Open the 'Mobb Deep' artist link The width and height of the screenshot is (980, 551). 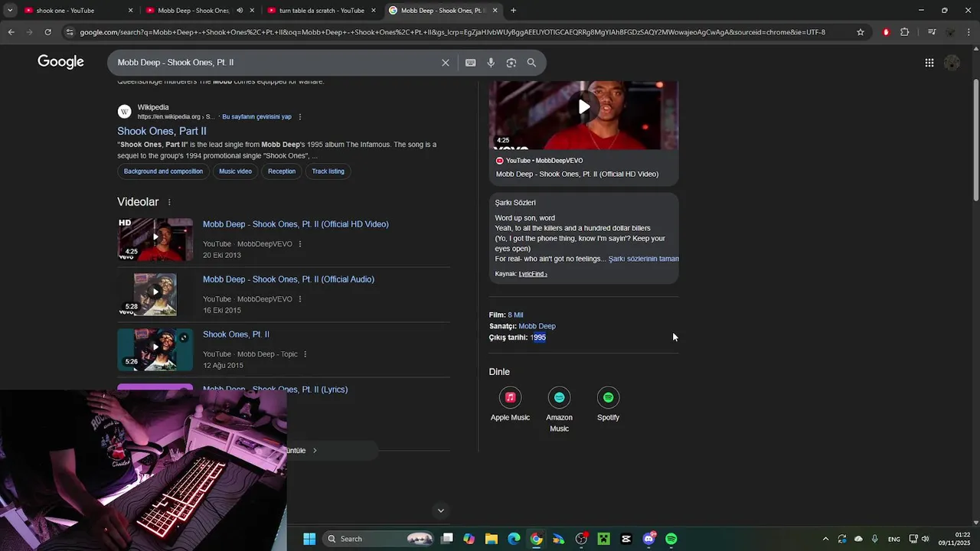coord(537,326)
